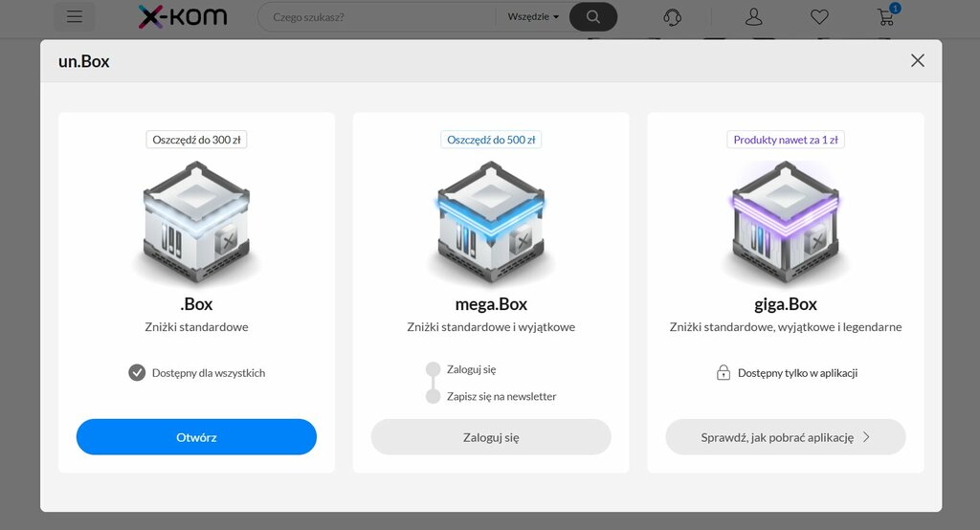
Task: Select the 'Zaloguj się' step circle
Action: tap(434, 368)
